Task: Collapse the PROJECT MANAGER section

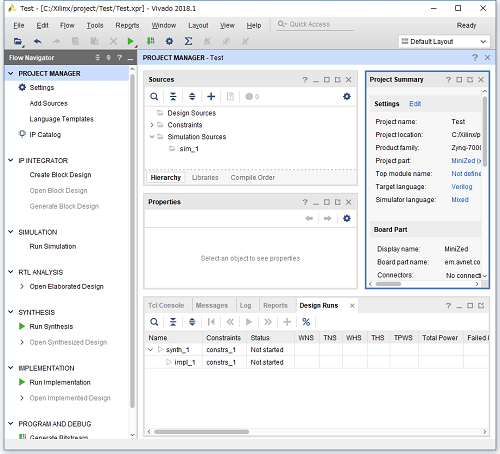Action: tap(11, 73)
